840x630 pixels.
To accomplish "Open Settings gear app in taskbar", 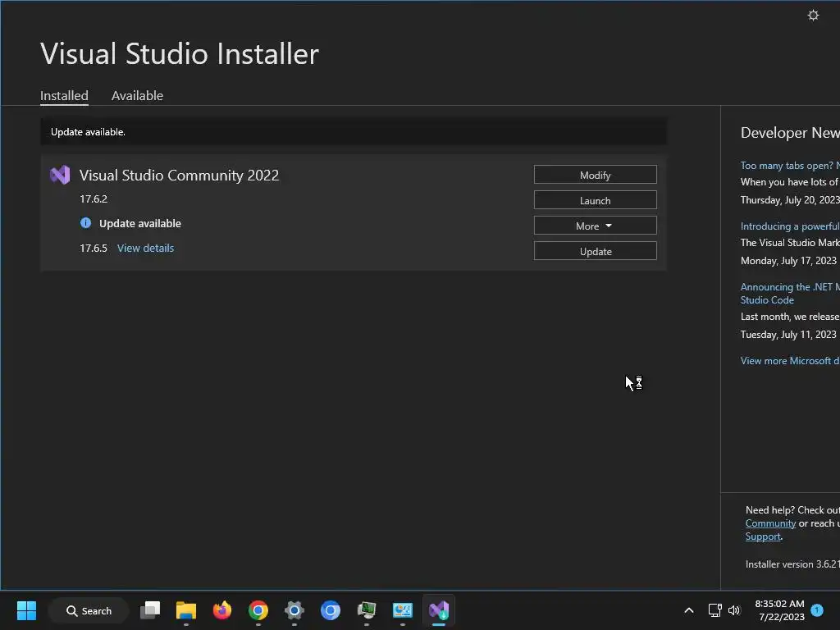I will [294, 610].
